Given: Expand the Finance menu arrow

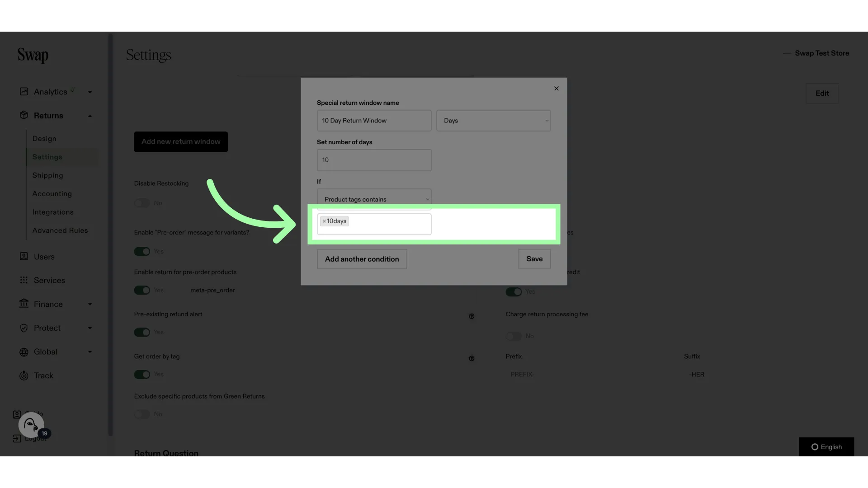Looking at the screenshot, I should coord(90,304).
